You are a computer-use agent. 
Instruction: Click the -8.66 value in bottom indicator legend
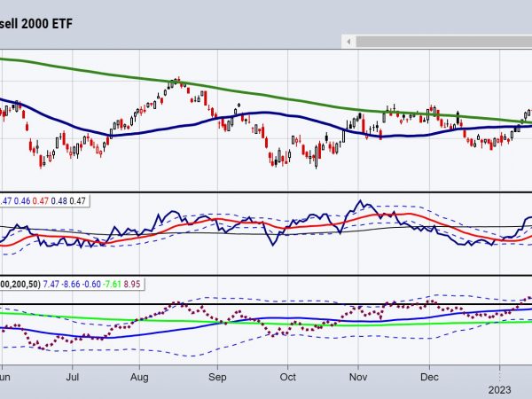(x=71, y=284)
